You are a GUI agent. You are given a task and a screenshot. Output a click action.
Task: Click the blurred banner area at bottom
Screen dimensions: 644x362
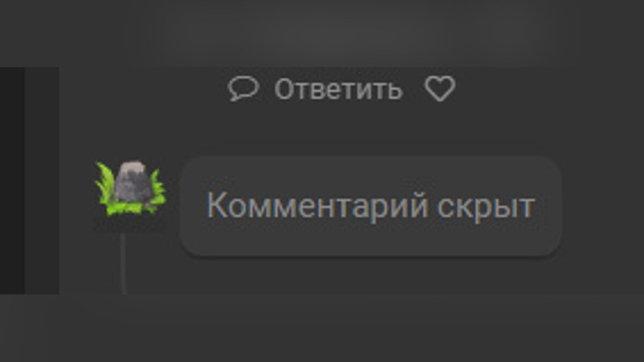[x=322, y=328]
